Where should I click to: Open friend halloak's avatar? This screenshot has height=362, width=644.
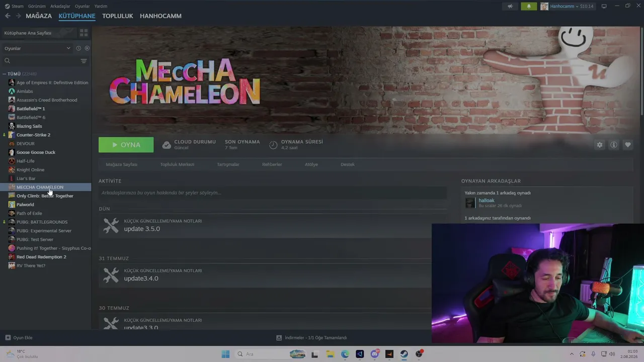[x=470, y=203]
